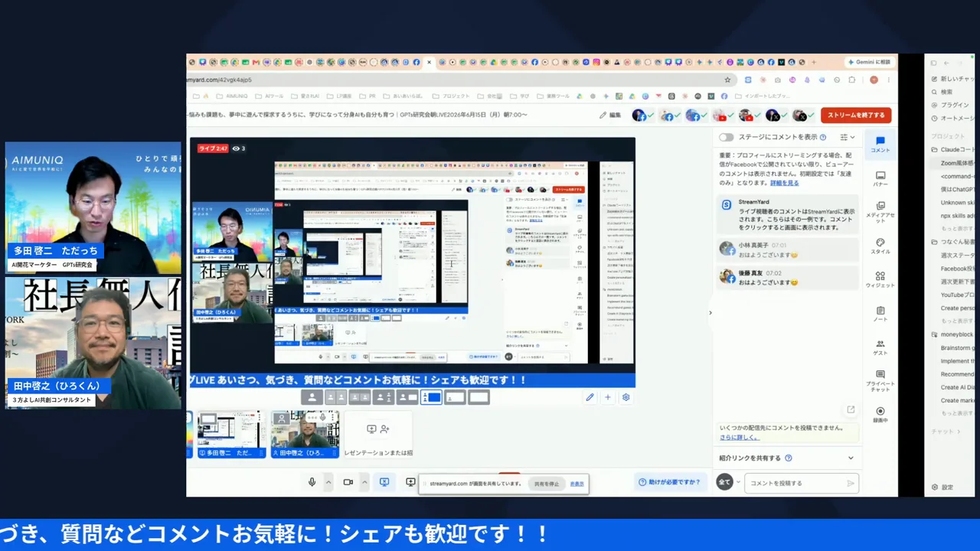Open the ウィジェット panel tab

tap(880, 279)
